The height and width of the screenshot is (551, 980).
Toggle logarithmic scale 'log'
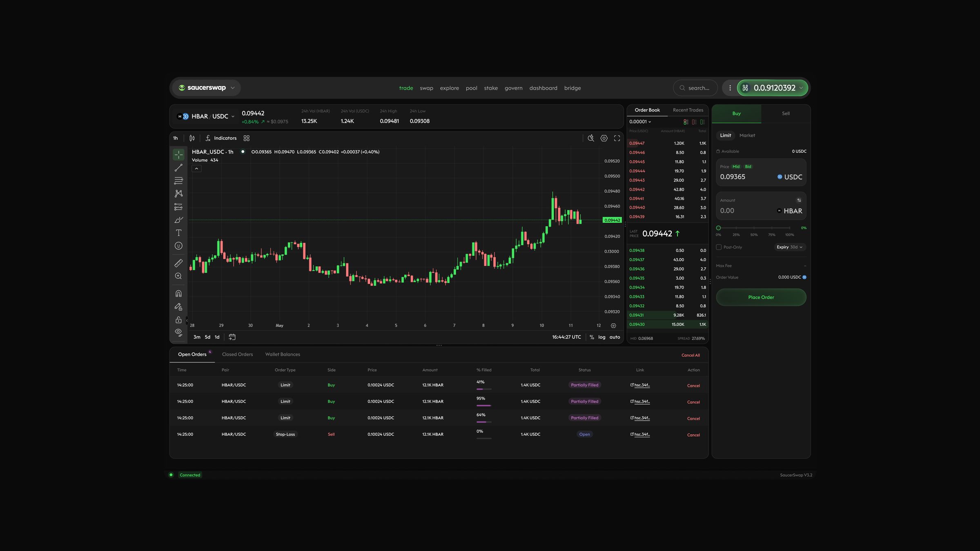click(x=602, y=337)
